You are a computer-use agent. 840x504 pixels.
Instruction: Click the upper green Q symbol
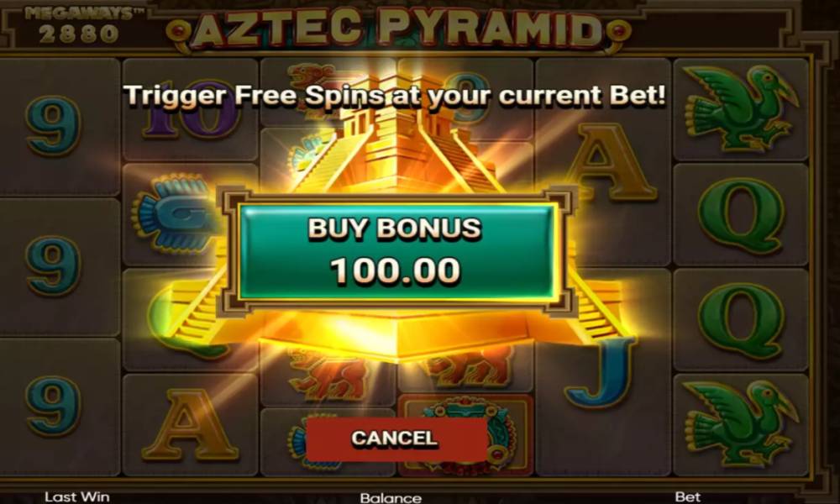(741, 215)
